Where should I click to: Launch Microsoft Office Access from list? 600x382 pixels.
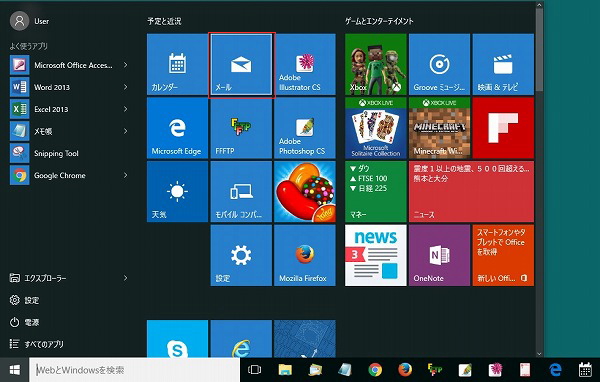61,65
